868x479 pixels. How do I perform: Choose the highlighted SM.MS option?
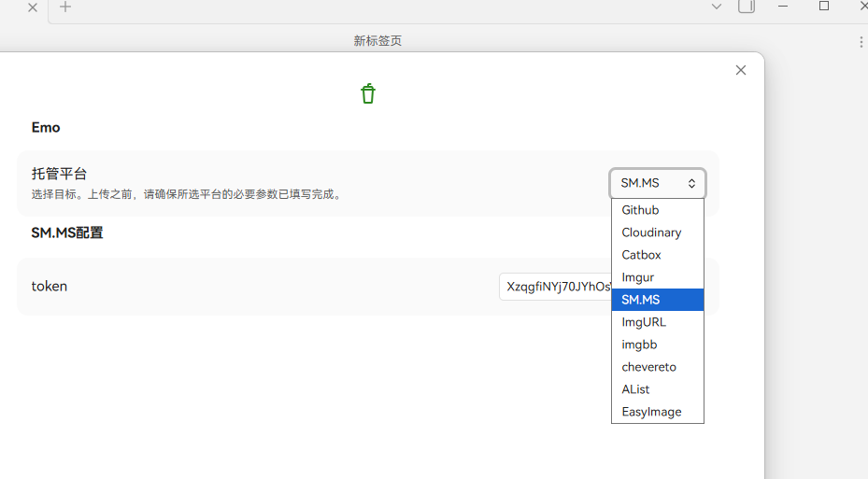click(641, 300)
